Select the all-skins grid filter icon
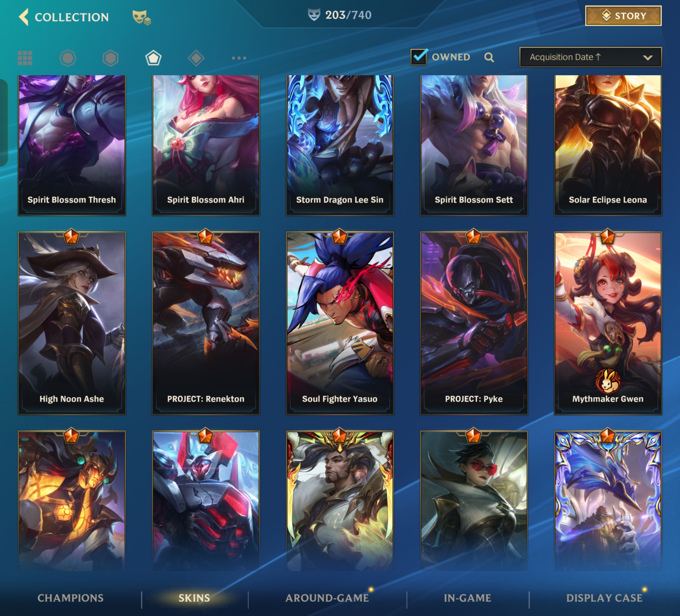This screenshot has width=680, height=616. pyautogui.click(x=25, y=58)
